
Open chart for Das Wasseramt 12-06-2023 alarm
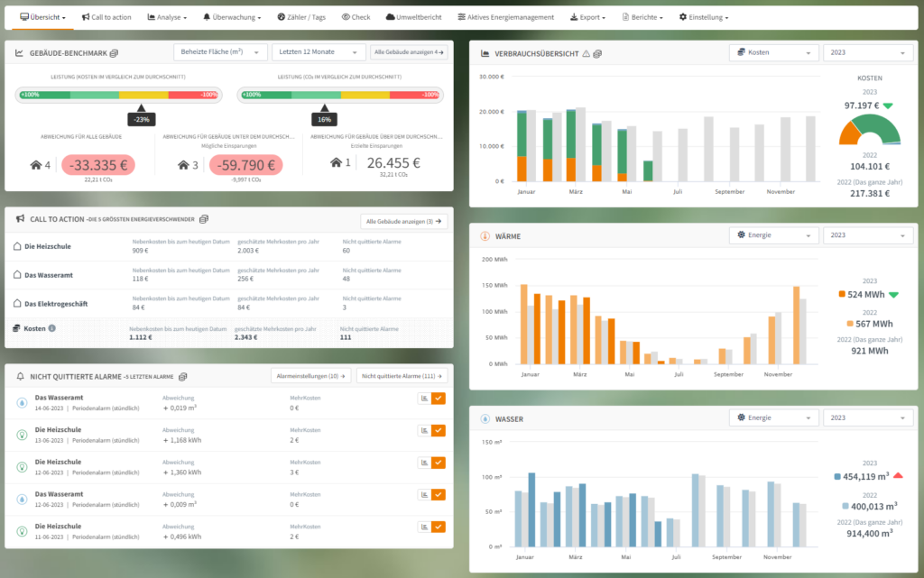[x=424, y=494]
